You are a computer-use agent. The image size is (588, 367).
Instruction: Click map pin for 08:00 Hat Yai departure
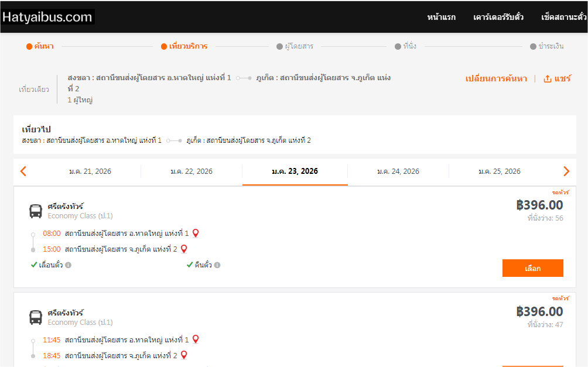pyautogui.click(x=196, y=233)
